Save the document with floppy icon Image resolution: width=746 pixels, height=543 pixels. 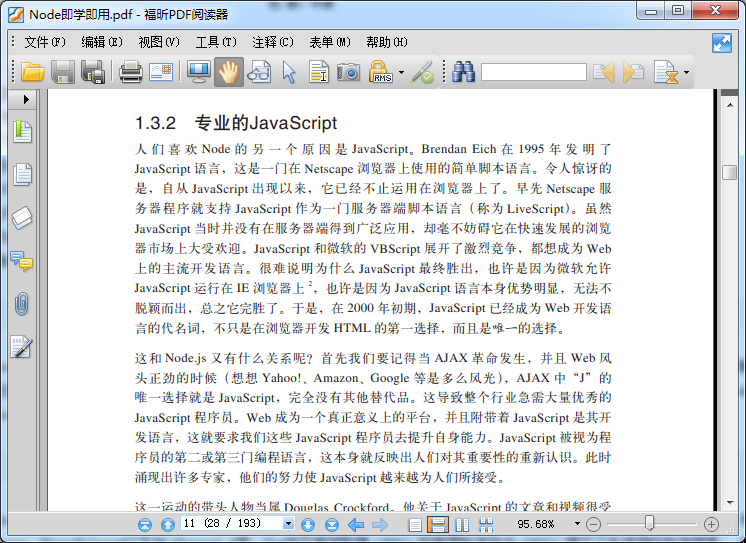63,72
